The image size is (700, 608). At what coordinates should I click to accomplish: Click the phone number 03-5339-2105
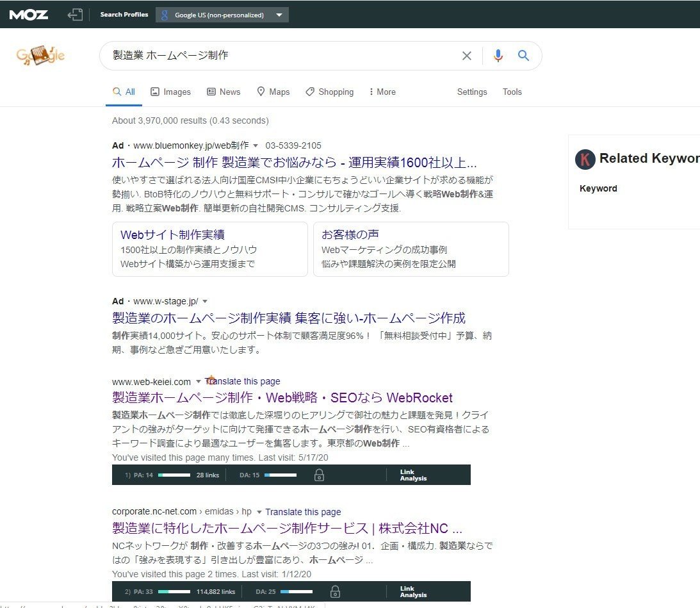[x=293, y=145]
